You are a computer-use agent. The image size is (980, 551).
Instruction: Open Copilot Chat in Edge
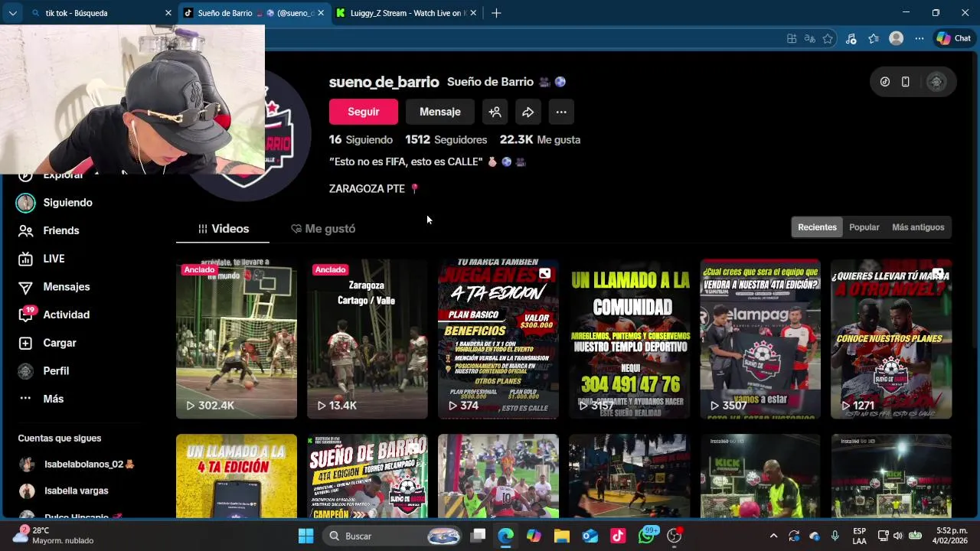953,38
